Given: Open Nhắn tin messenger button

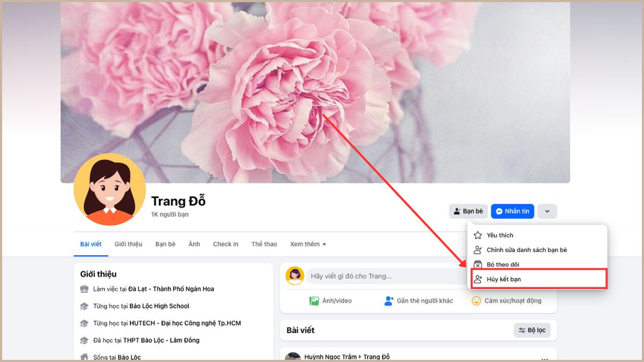Looking at the screenshot, I should [513, 211].
